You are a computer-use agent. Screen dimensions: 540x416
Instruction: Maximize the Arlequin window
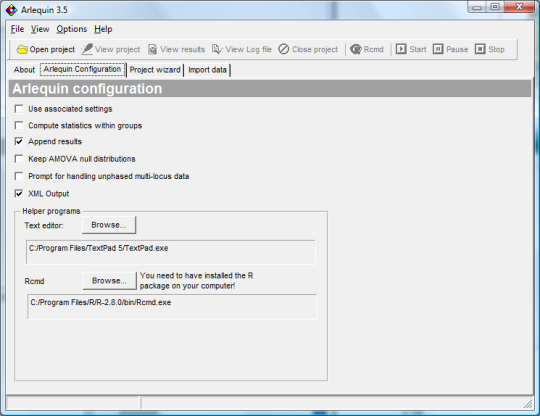pos(495,7)
